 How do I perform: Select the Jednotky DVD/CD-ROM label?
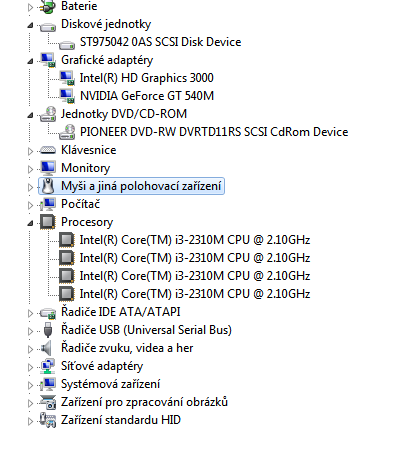tap(124, 114)
